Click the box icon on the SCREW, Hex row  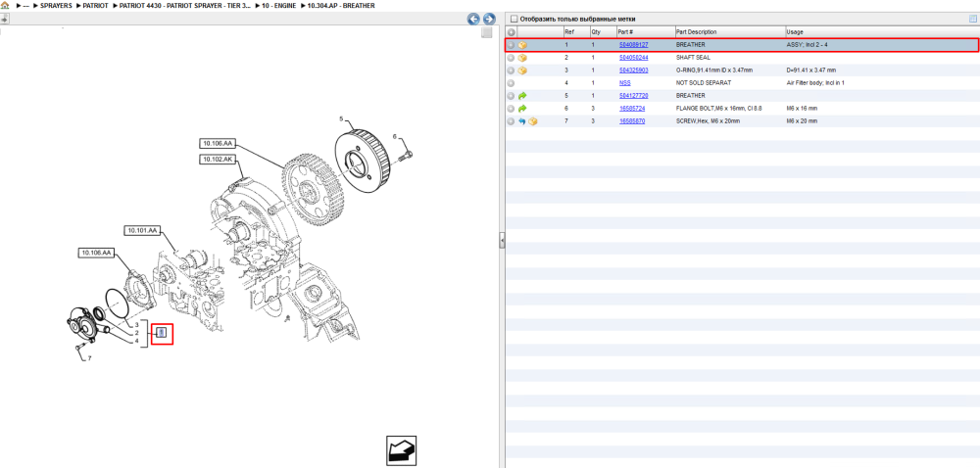tap(532, 121)
